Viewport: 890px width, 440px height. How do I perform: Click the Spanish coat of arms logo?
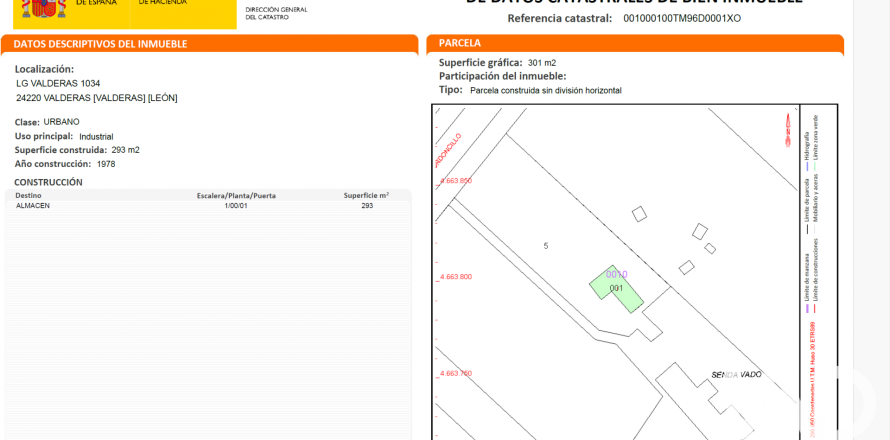click(44, 8)
